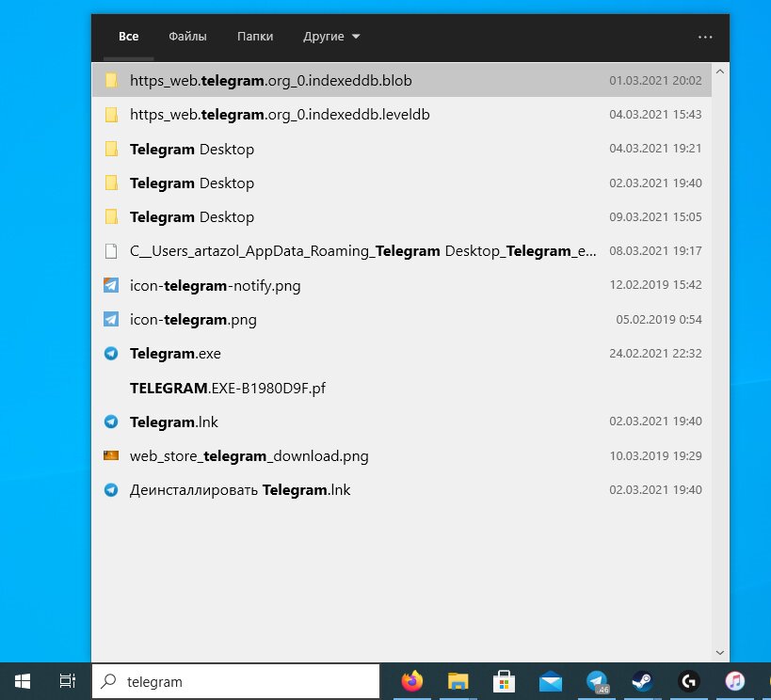771x700 pixels.
Task: Click the Windows Start button
Action: [23, 681]
